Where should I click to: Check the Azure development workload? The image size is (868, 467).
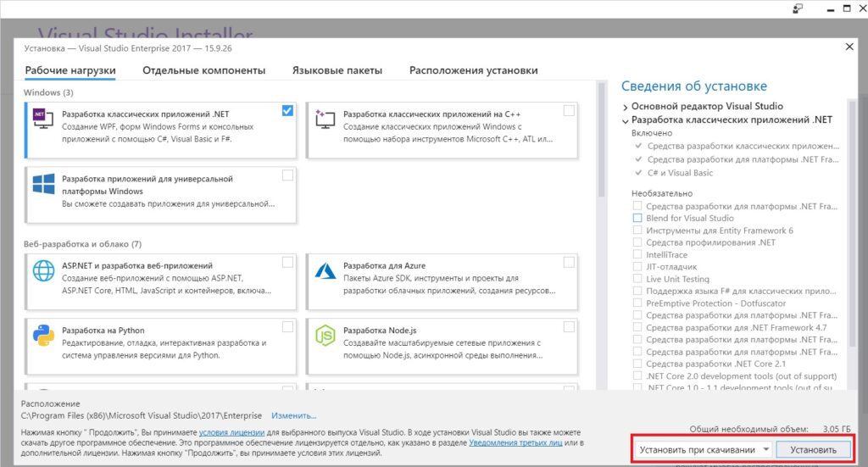point(569,262)
